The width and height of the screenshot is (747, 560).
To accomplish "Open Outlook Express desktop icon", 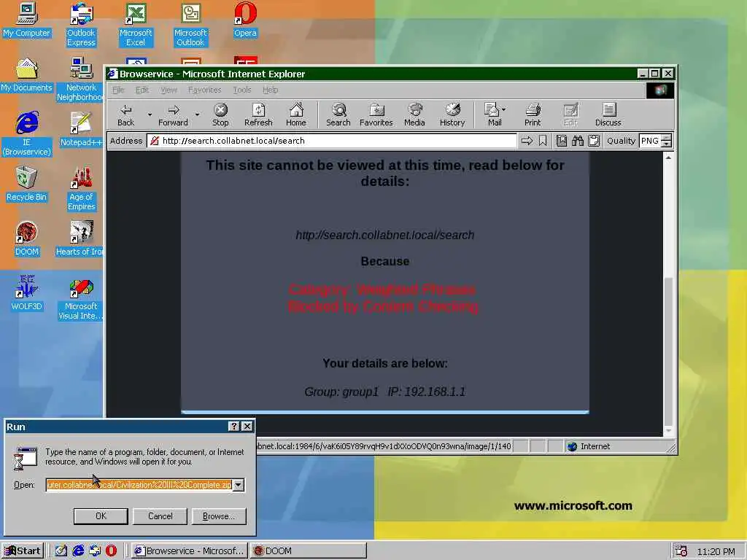I will click(x=81, y=25).
